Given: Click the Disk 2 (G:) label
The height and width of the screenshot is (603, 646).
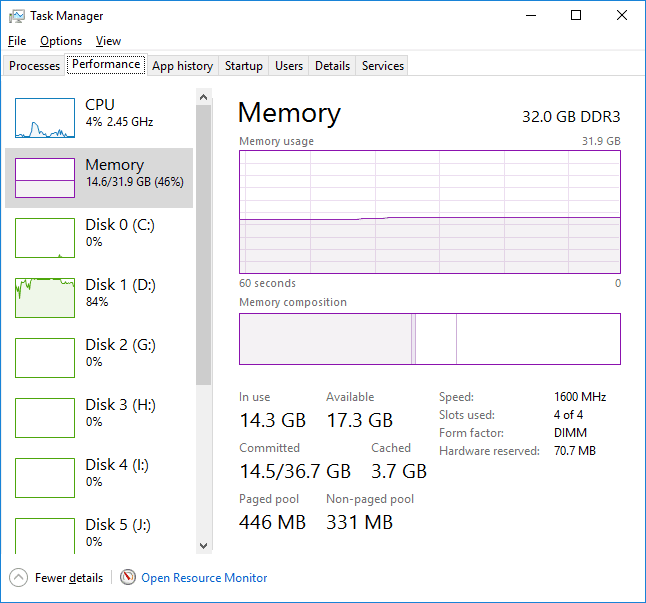Looking at the screenshot, I should click(120, 345).
